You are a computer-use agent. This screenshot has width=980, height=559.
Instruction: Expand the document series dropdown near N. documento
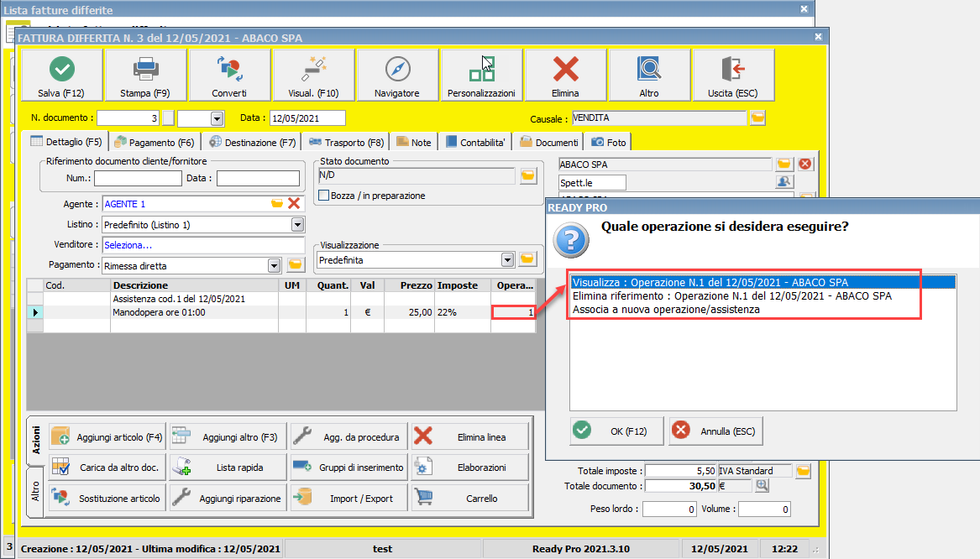pos(217,118)
